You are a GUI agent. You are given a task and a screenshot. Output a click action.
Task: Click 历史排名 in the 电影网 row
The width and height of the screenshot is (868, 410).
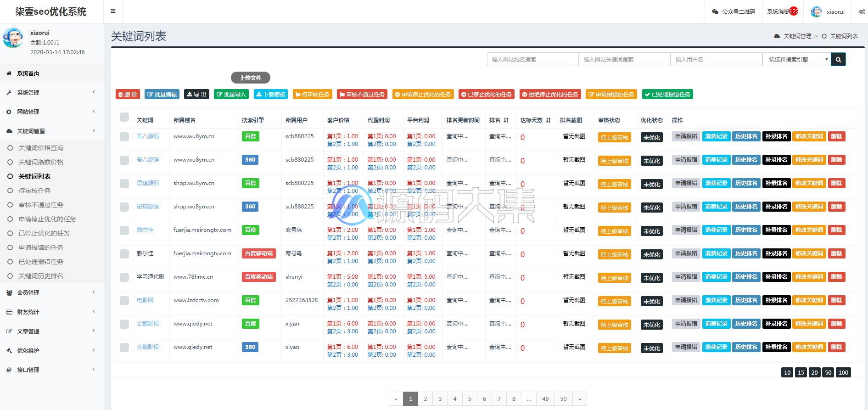tap(746, 300)
